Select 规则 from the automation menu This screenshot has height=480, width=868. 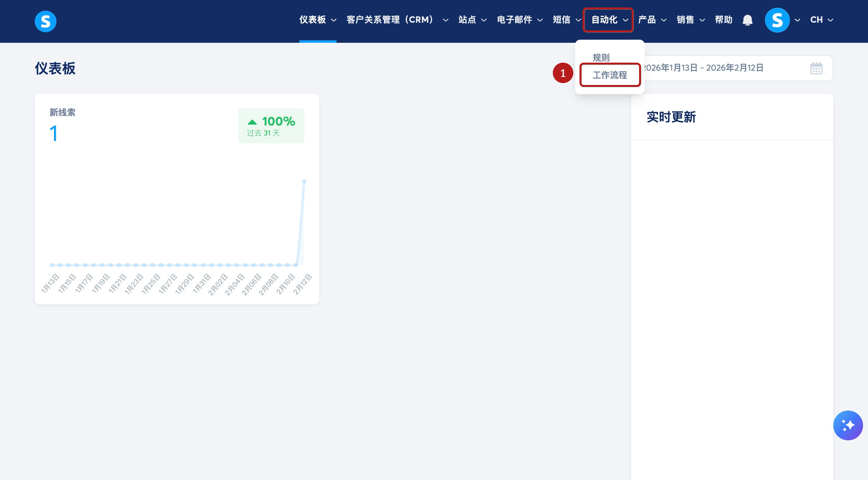601,58
